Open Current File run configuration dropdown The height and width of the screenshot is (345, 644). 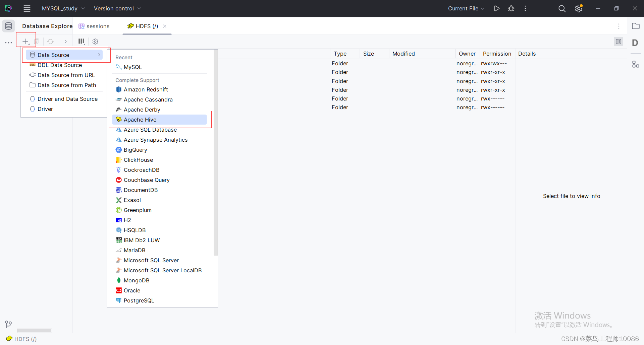click(466, 8)
